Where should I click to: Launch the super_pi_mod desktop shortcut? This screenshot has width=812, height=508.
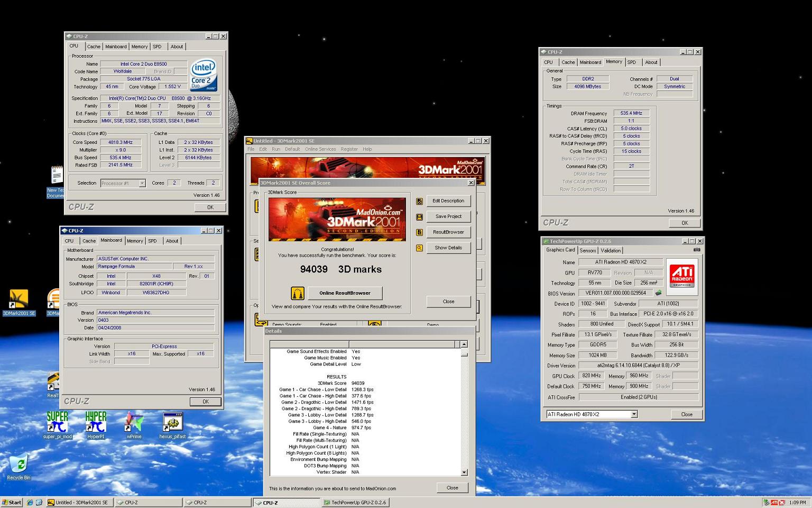[57, 425]
